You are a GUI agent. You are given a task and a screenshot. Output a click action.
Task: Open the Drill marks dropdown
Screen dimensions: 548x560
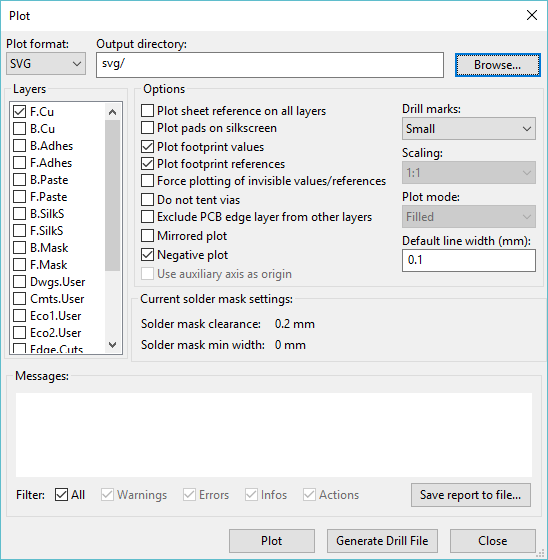[x=468, y=129]
